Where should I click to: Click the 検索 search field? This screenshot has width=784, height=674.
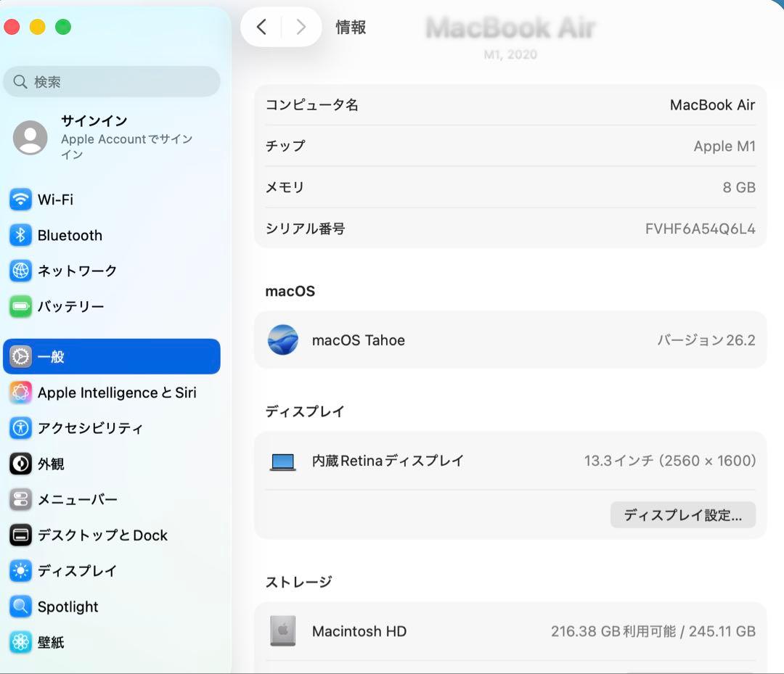click(112, 81)
